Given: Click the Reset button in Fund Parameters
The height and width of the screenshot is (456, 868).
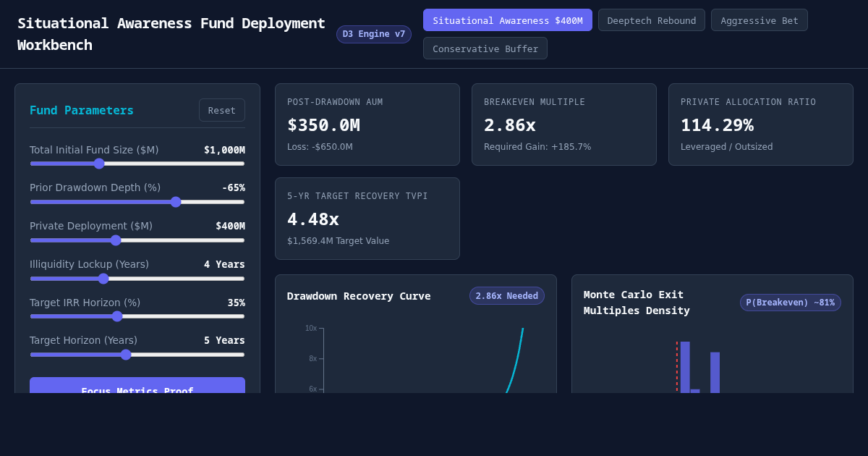Looking at the screenshot, I should pyautogui.click(x=222, y=110).
